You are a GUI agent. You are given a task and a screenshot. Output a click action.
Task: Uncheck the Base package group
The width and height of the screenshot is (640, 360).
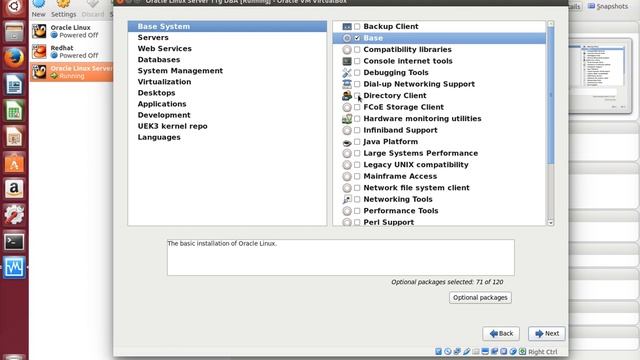click(357, 38)
